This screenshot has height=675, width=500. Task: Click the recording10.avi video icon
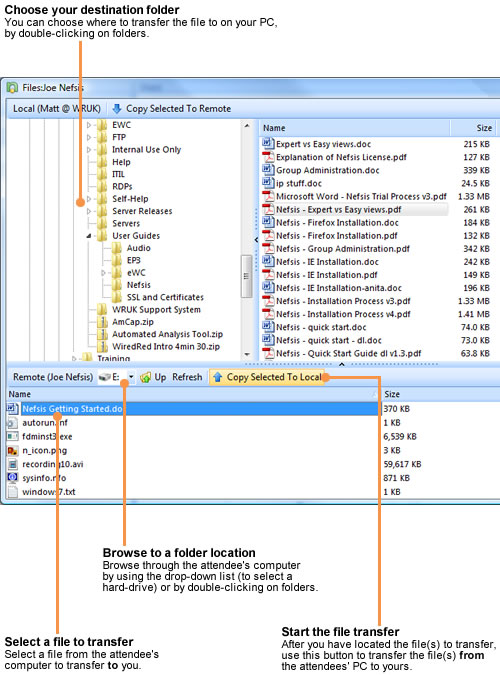pyautogui.click(x=12, y=464)
